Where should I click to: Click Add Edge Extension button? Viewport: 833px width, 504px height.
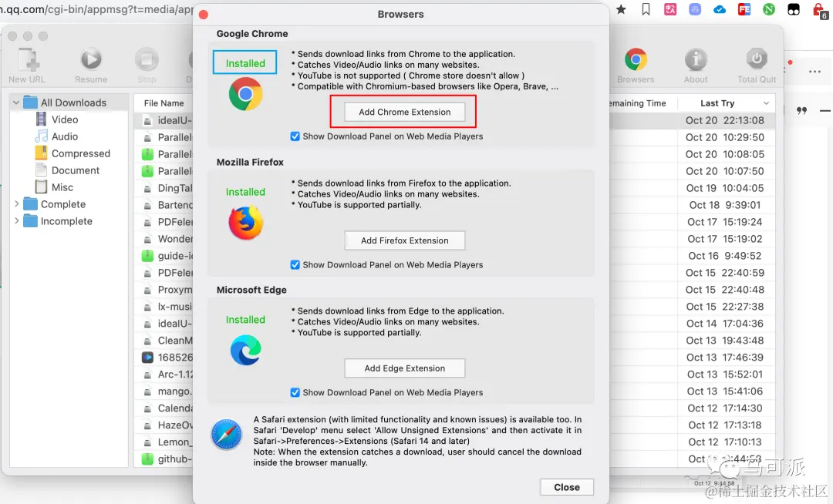tap(405, 368)
